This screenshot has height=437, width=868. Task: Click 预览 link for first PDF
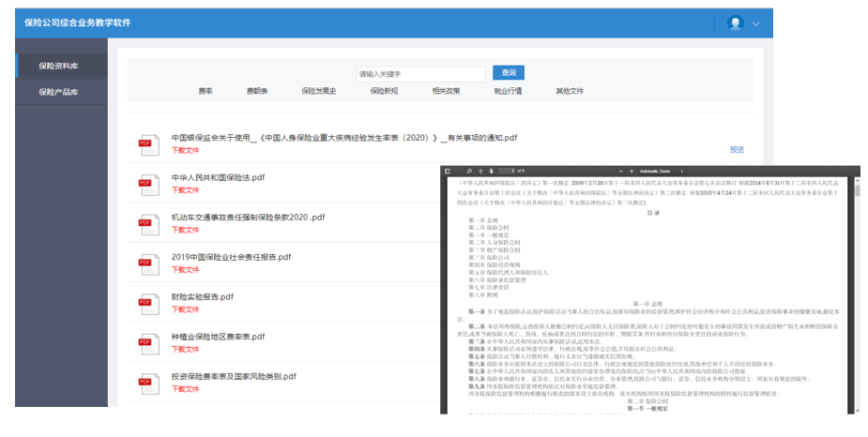point(737,149)
